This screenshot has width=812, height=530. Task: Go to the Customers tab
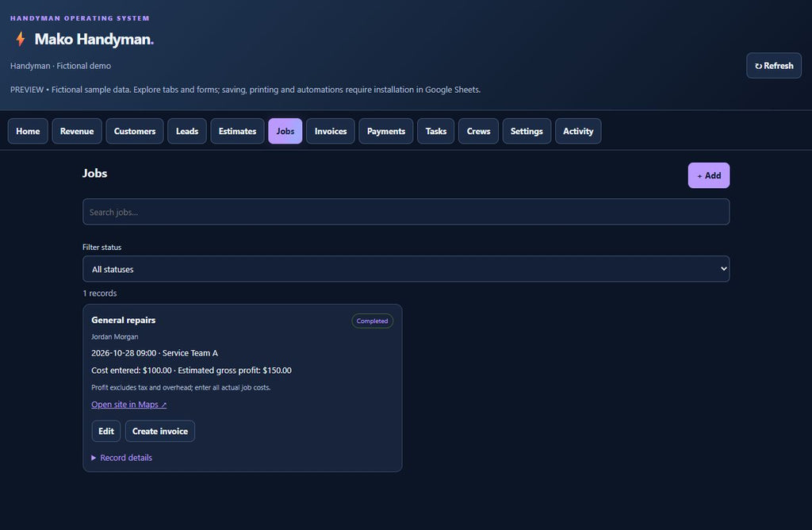pos(135,131)
